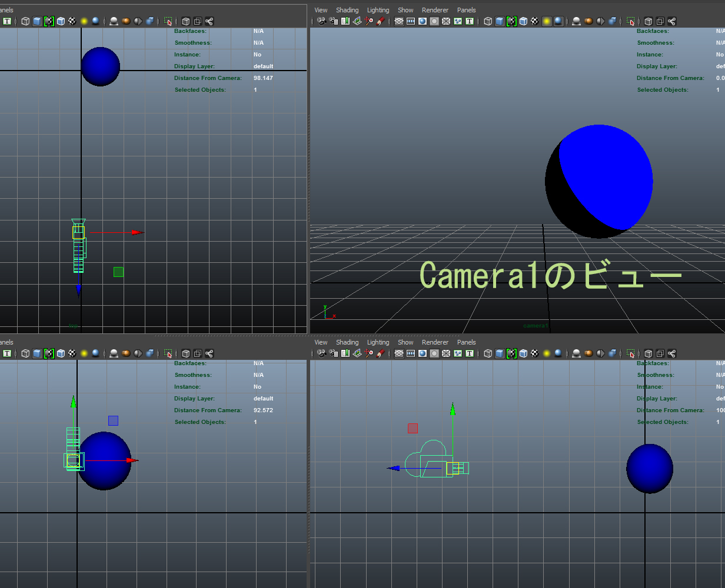Enable shadows icon in the top view
The width and height of the screenshot is (725, 588).
click(114, 21)
